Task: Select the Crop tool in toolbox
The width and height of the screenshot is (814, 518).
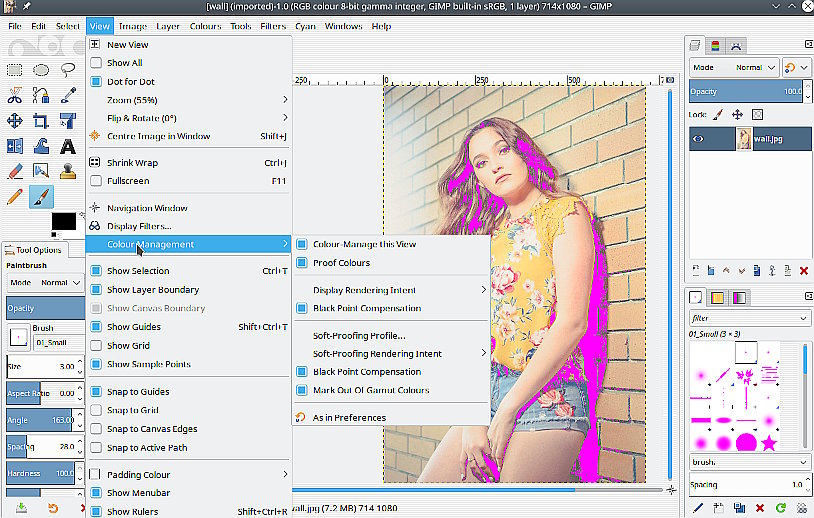Action: [41, 121]
